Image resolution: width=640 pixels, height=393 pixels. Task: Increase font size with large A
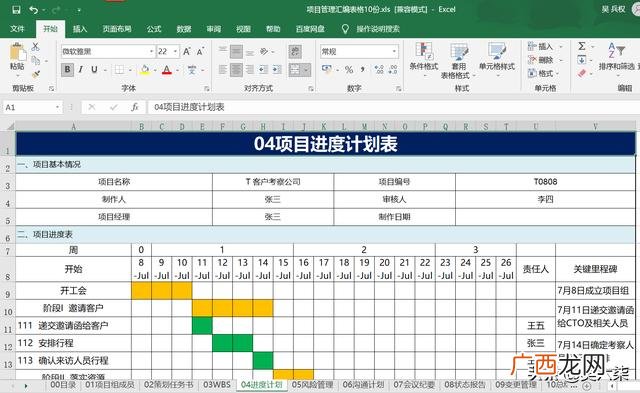(187, 51)
